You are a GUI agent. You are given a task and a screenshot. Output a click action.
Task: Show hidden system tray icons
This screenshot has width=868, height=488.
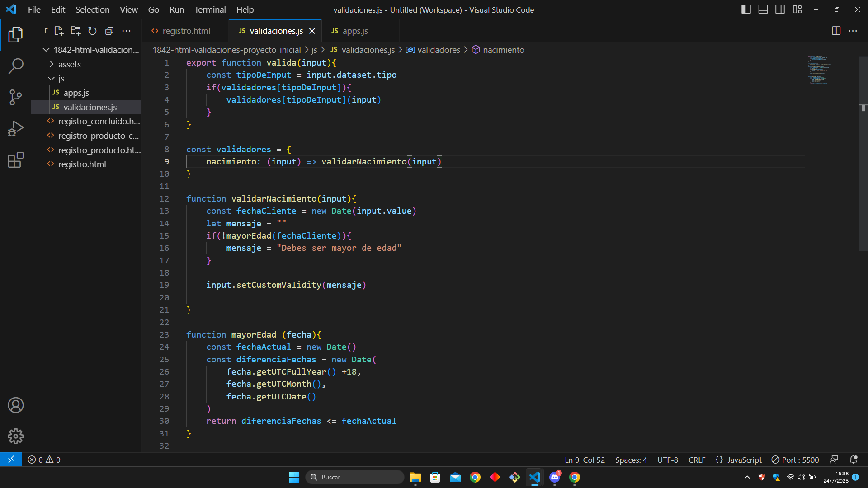click(x=747, y=477)
